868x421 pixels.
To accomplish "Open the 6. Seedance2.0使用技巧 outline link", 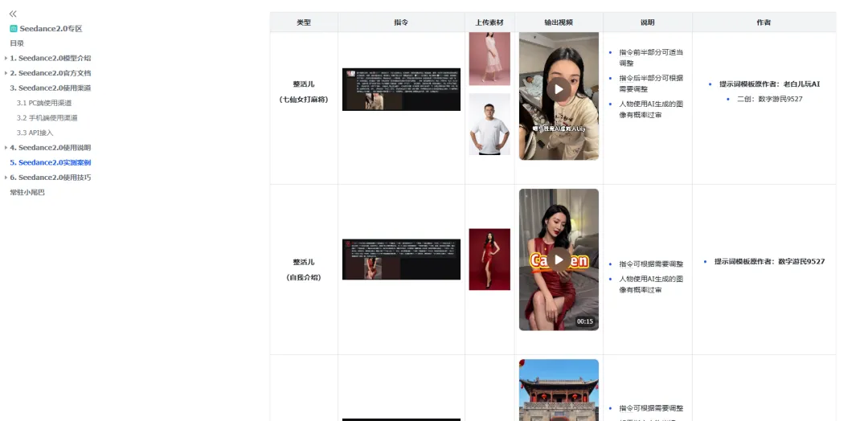I will pos(51,178).
